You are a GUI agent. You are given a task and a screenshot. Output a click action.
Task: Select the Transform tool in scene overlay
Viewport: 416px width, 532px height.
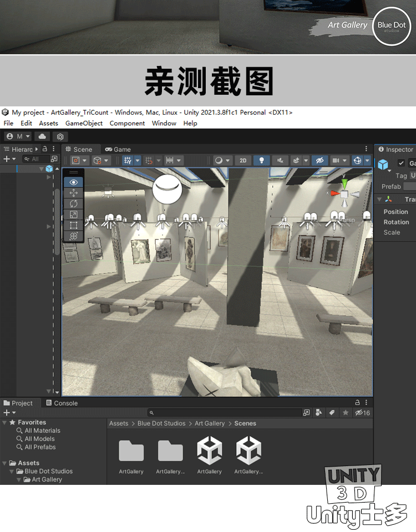tap(74, 236)
